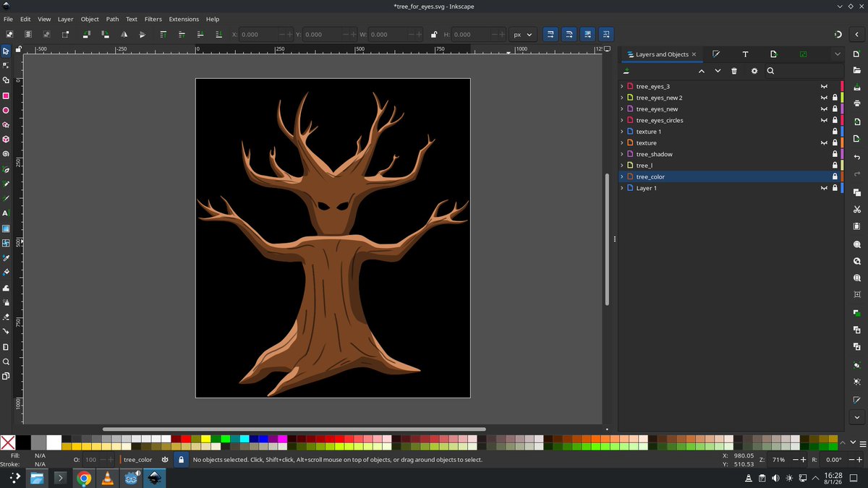The image size is (868, 488).
Task: Click the tree_color layer indicator in status bar
Action: click(x=137, y=459)
